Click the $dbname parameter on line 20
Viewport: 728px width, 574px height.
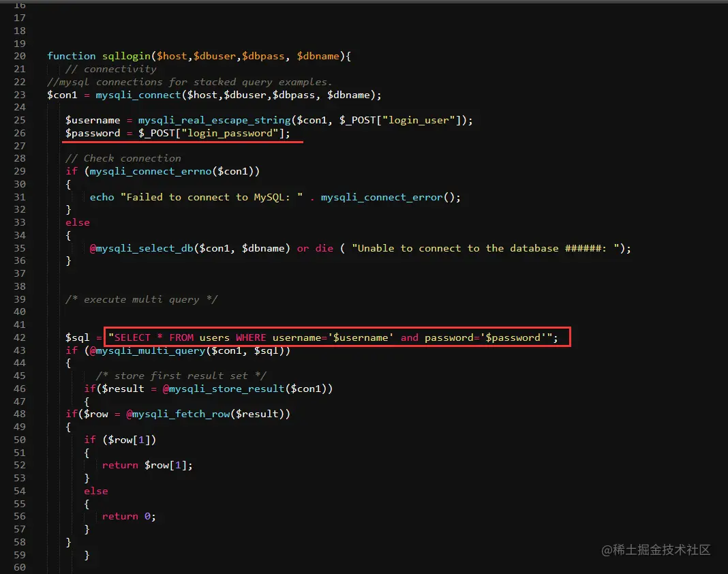coord(318,56)
